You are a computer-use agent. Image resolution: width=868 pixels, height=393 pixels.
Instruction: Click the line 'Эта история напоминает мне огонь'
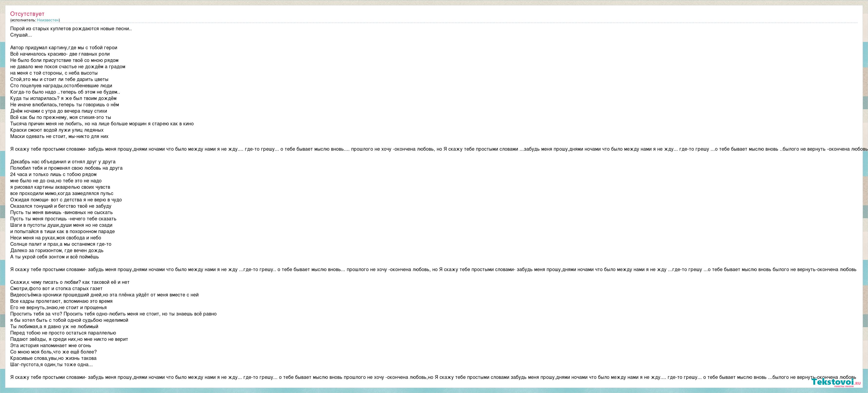pyautogui.click(x=50, y=345)
